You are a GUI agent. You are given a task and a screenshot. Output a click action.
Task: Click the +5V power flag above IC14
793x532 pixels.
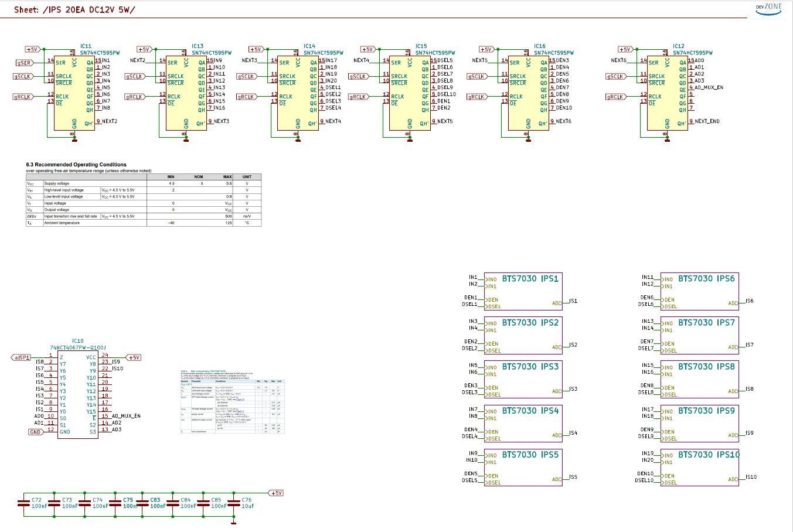click(x=256, y=49)
